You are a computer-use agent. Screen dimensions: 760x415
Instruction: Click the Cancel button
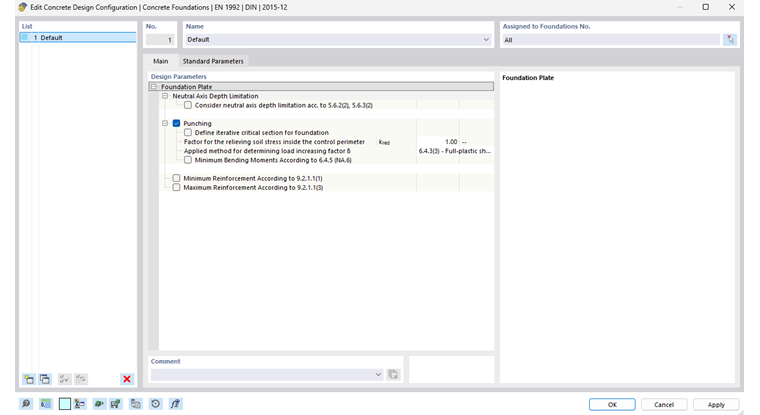664,405
